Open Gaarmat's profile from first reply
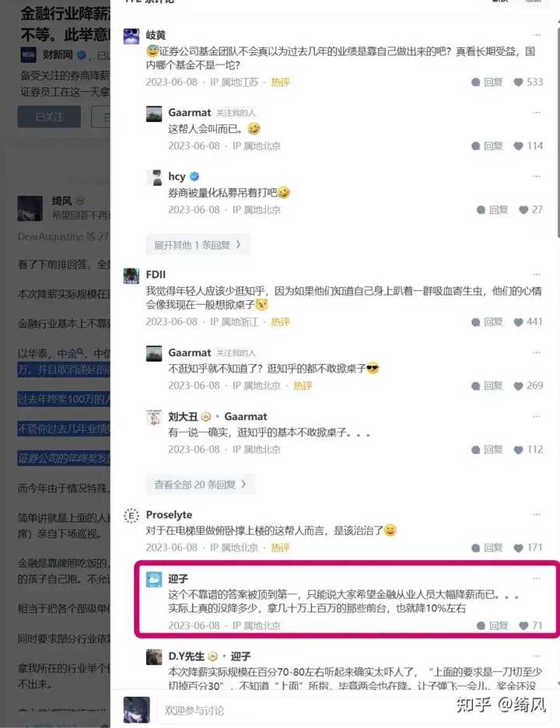 190,112
